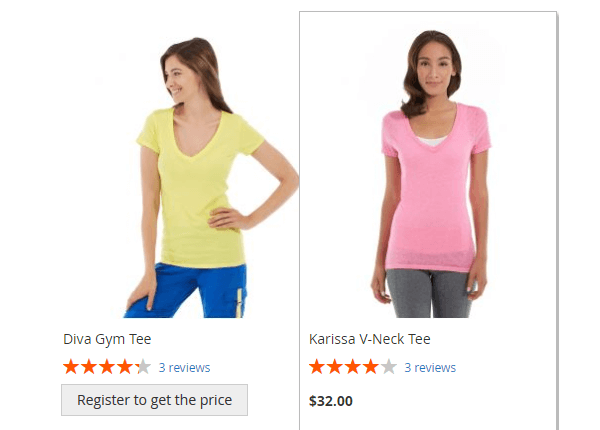The width and height of the screenshot is (600, 430).
Task: Click the Diva Gym Tee product name
Action: click(107, 339)
